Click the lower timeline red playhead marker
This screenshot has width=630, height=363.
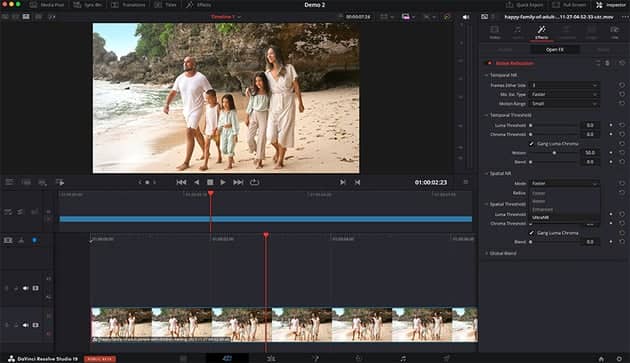coord(266,235)
